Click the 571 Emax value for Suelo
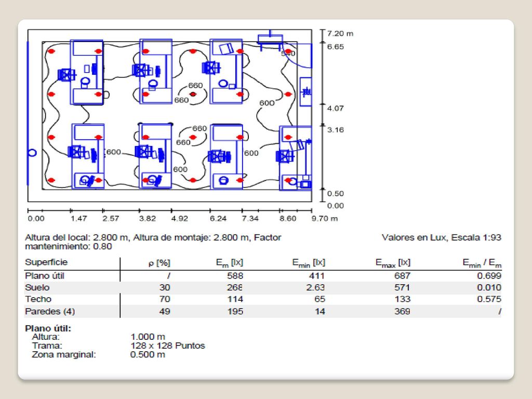This screenshot has height=399, width=532. pos(403,287)
